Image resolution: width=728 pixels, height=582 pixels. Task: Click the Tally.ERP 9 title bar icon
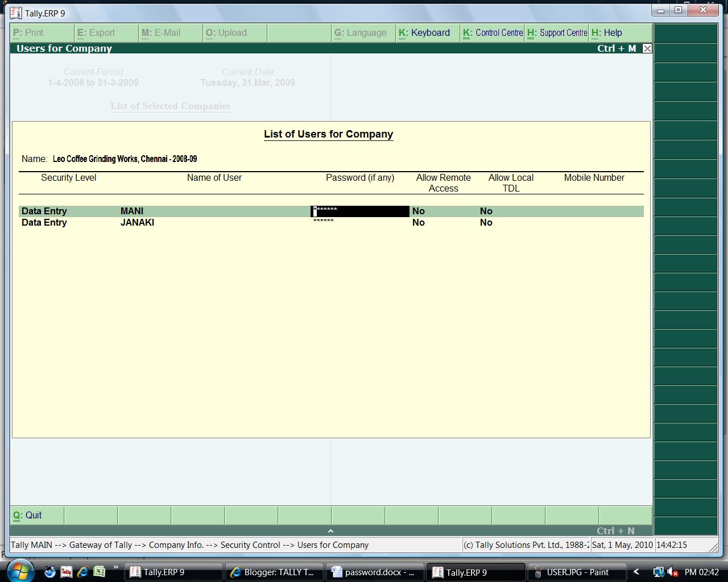(16, 13)
